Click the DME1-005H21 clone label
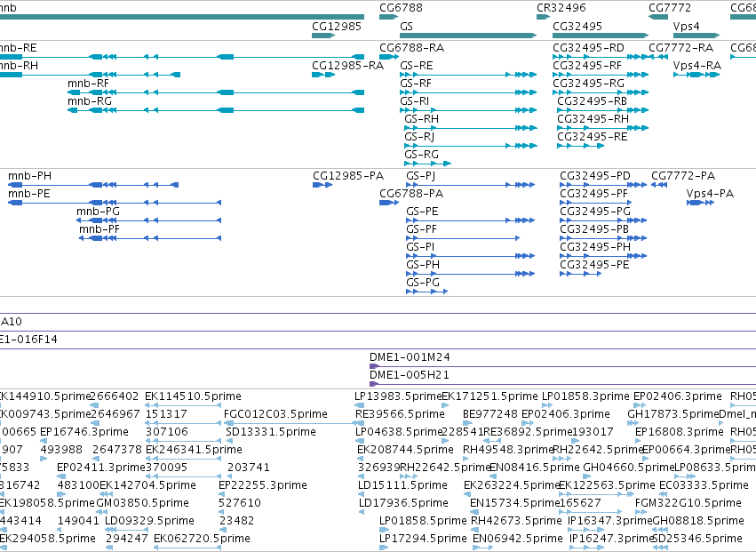756x552 pixels. (410, 375)
